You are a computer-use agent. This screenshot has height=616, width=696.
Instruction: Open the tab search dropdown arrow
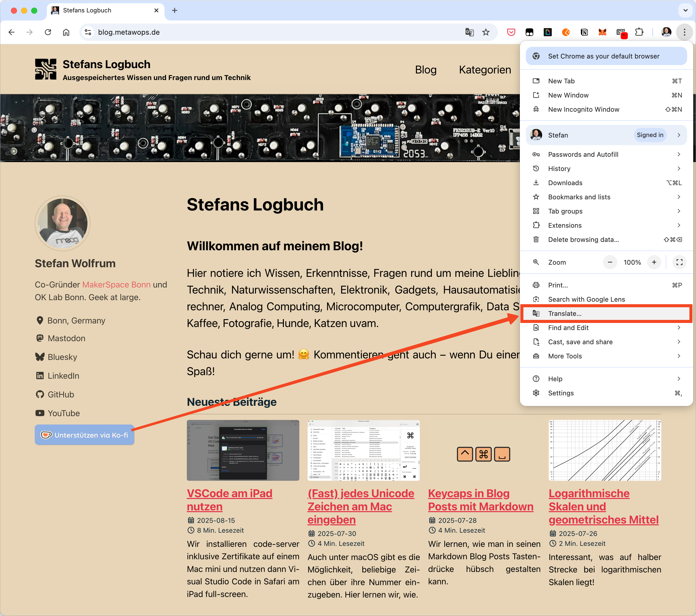click(x=685, y=10)
